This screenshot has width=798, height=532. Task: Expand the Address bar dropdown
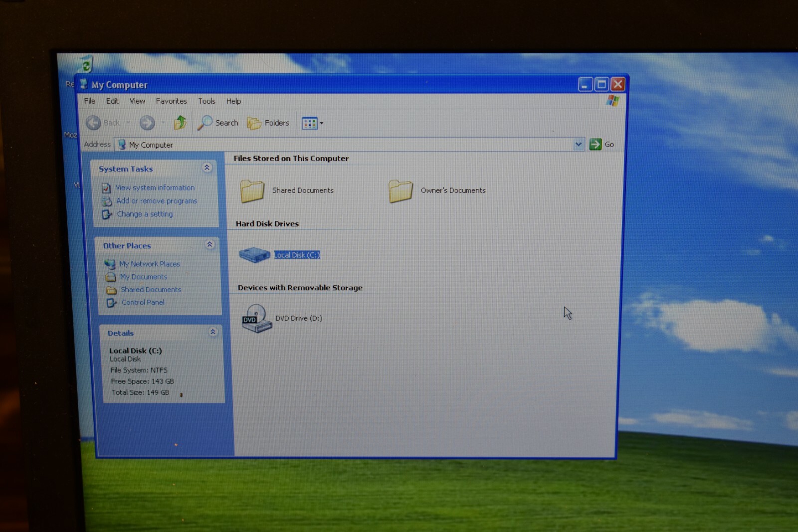(578, 145)
